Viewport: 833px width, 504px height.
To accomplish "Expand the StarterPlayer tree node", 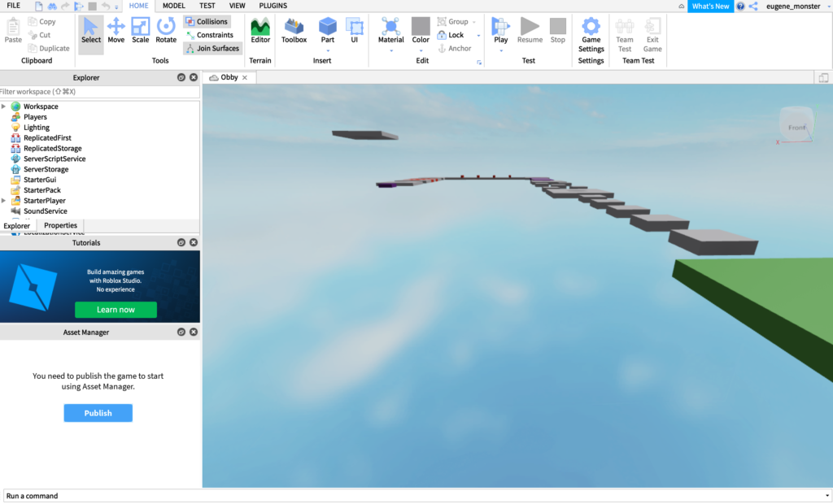I will click(4, 201).
